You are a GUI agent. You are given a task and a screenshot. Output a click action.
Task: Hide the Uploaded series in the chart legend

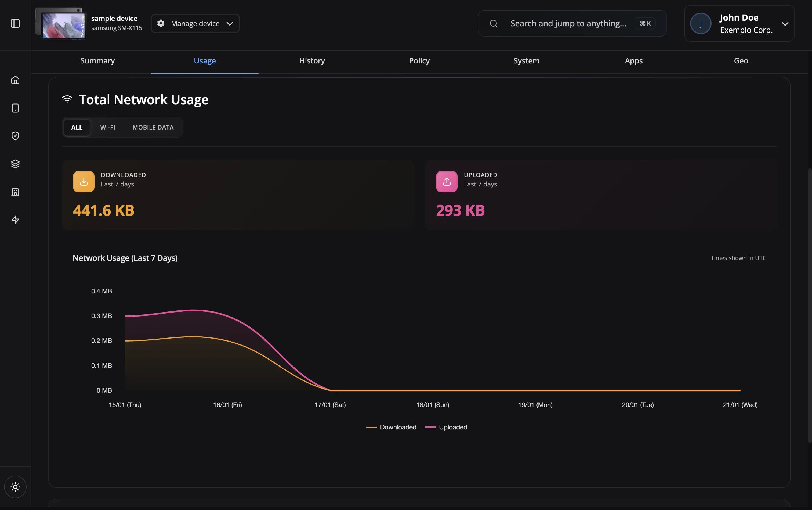coord(453,427)
